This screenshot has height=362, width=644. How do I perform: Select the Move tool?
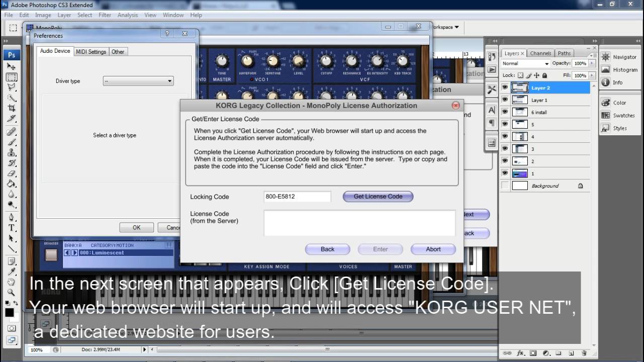[12, 66]
